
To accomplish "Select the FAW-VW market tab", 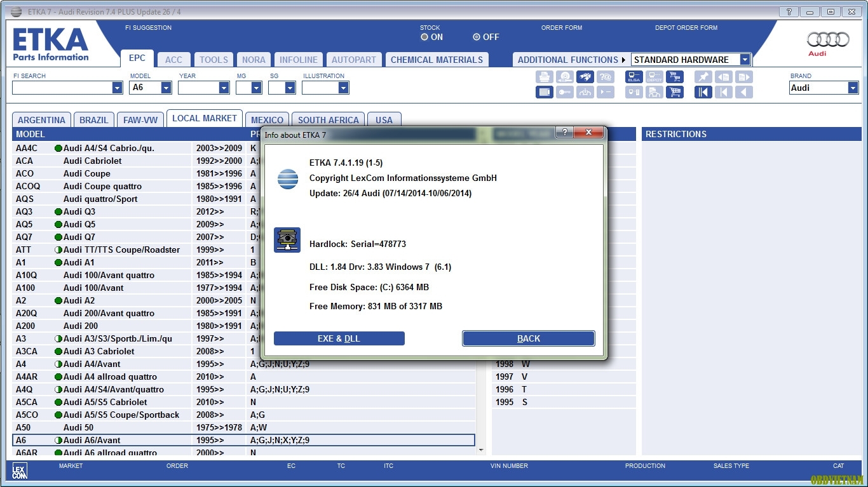I will pos(140,120).
